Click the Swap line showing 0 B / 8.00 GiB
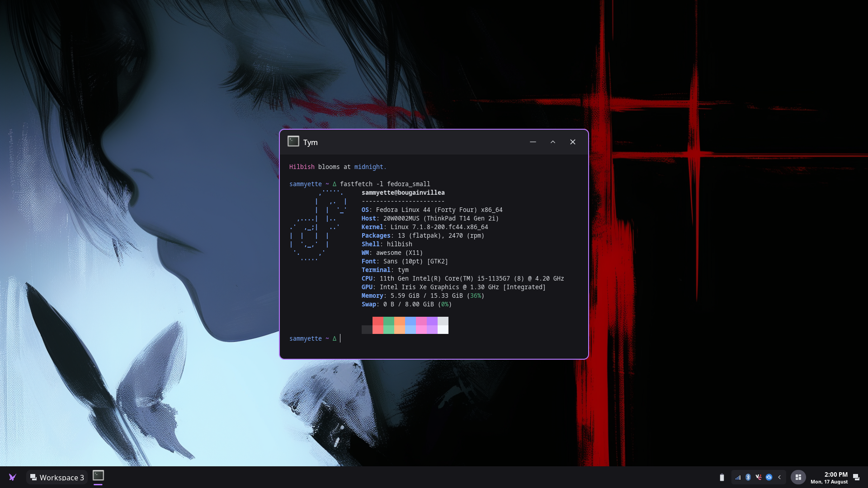868x488 pixels. coord(407,304)
